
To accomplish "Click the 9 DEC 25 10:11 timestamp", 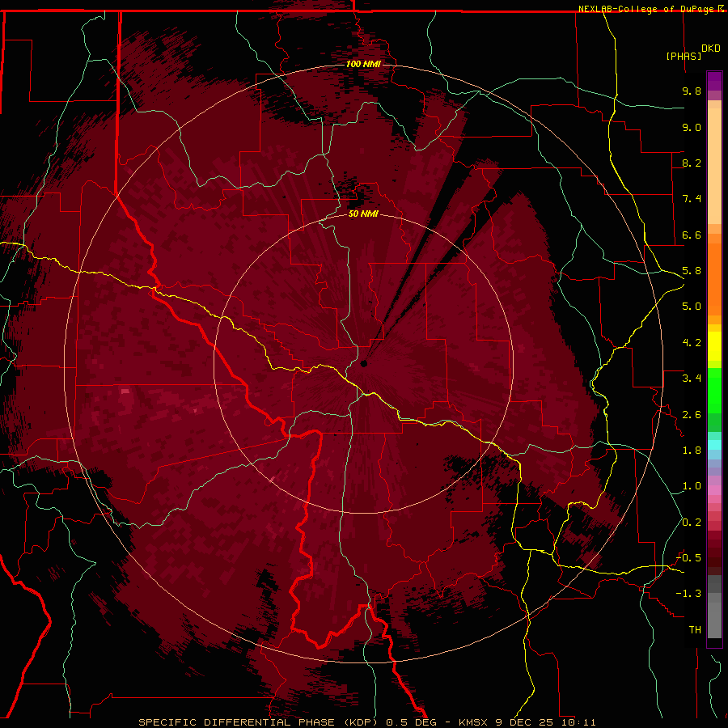I will (x=545, y=722).
